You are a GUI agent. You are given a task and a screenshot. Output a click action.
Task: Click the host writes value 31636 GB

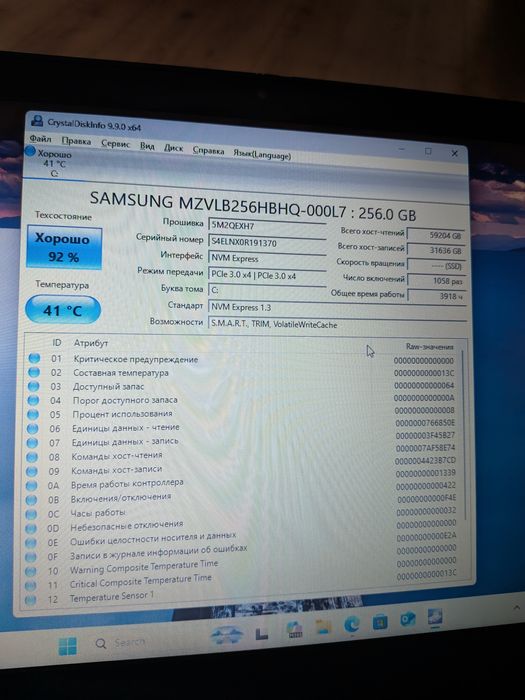click(x=436, y=251)
